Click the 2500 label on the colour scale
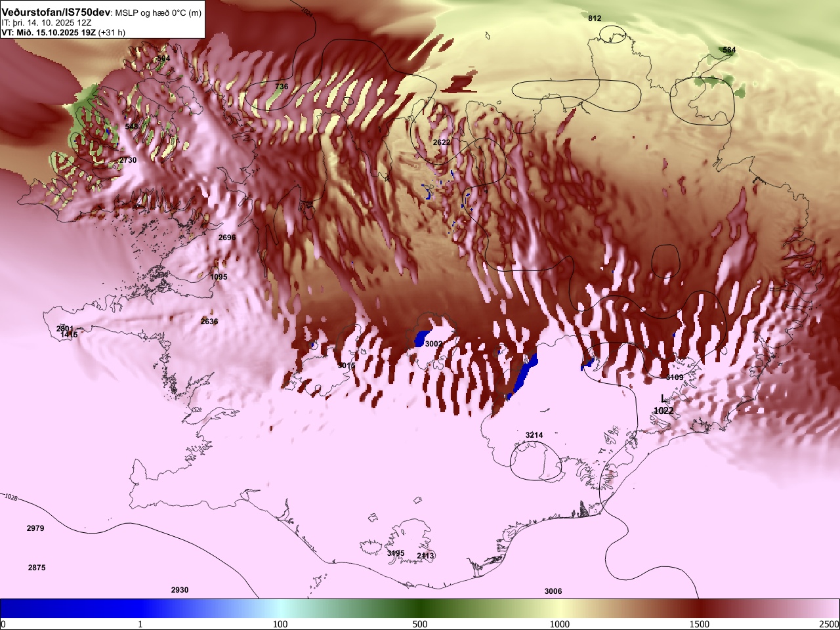The image size is (840, 630). coord(829,624)
